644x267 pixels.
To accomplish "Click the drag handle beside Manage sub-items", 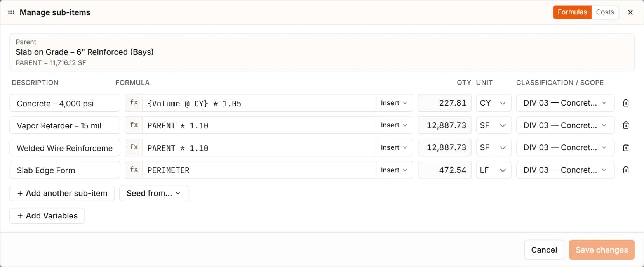I will [11, 12].
